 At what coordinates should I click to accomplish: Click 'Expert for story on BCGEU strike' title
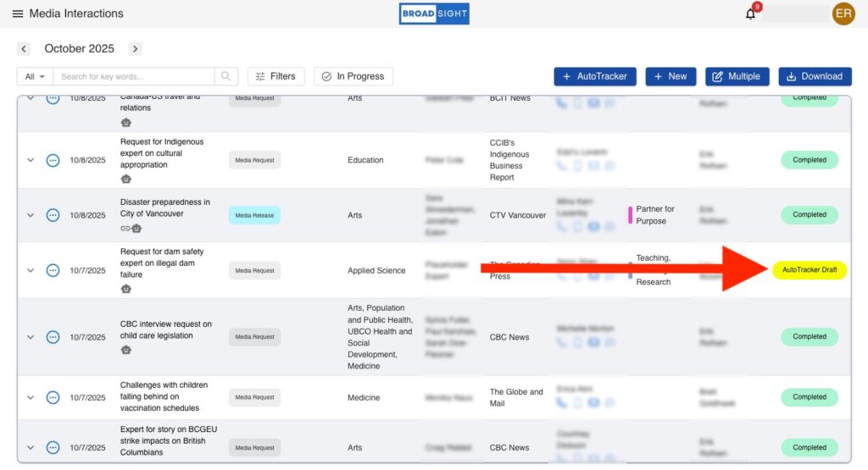pos(169,440)
